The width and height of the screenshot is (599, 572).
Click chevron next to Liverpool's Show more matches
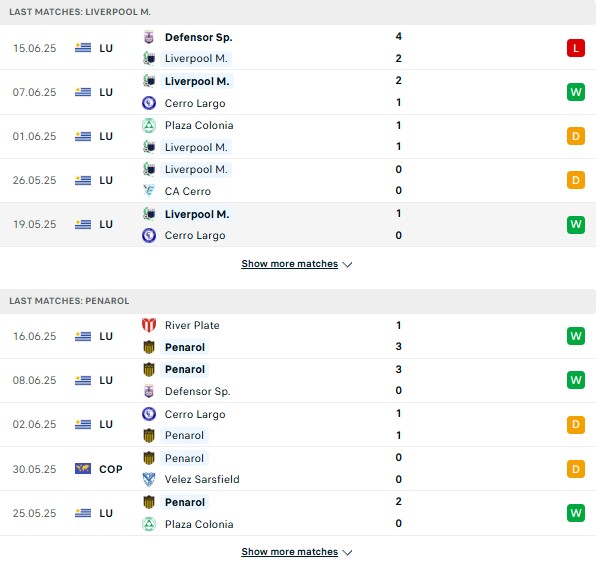[347, 264]
